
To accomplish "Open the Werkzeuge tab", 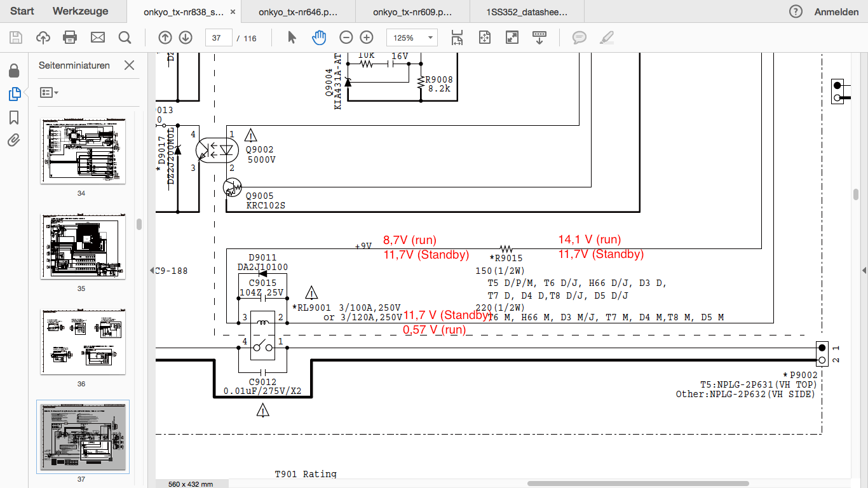I will click(80, 11).
